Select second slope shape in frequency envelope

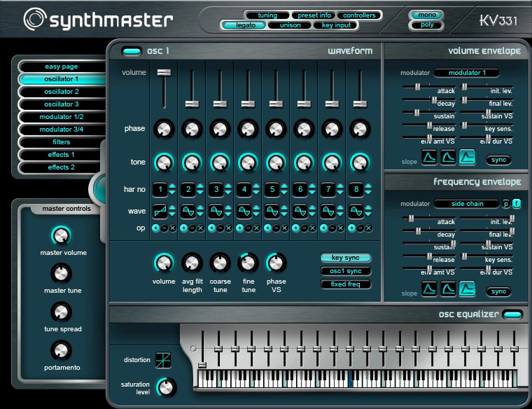(x=448, y=289)
